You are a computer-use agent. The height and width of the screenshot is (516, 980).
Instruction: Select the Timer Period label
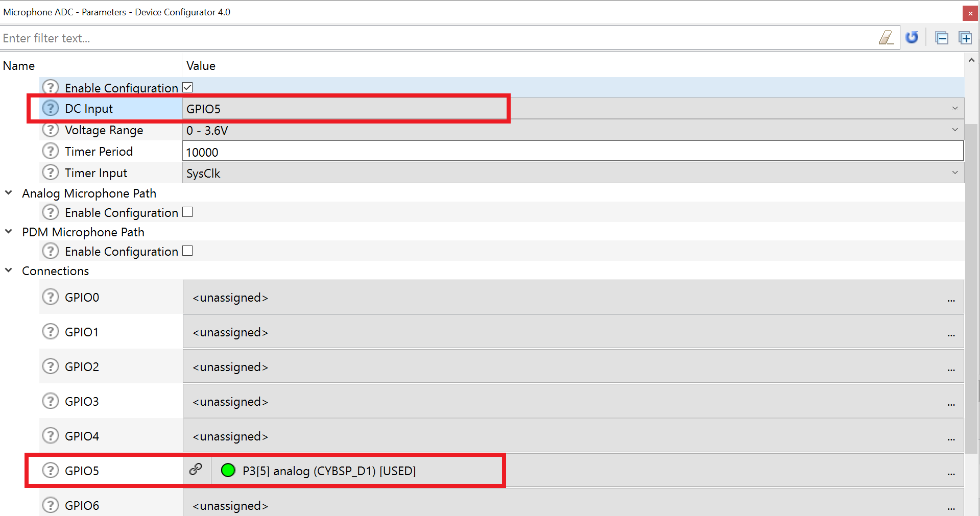99,152
